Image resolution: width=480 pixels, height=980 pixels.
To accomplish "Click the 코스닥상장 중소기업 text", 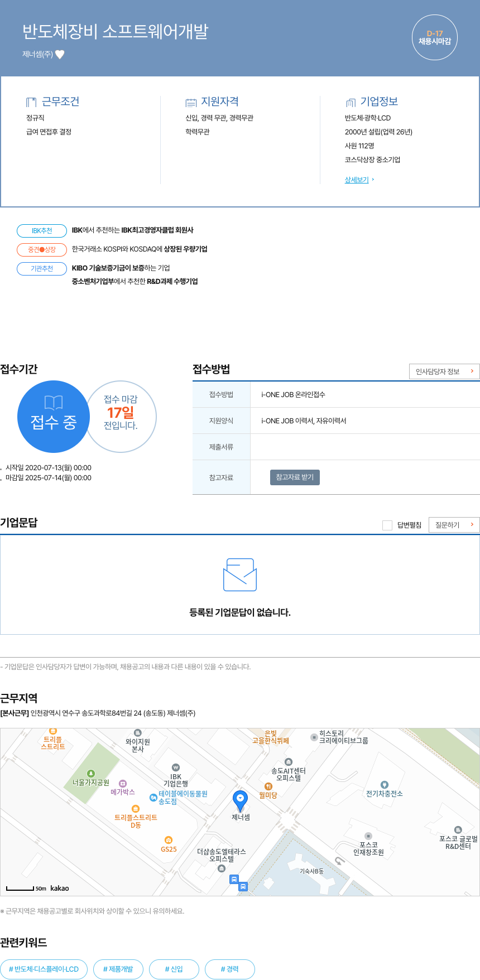I will [372, 160].
